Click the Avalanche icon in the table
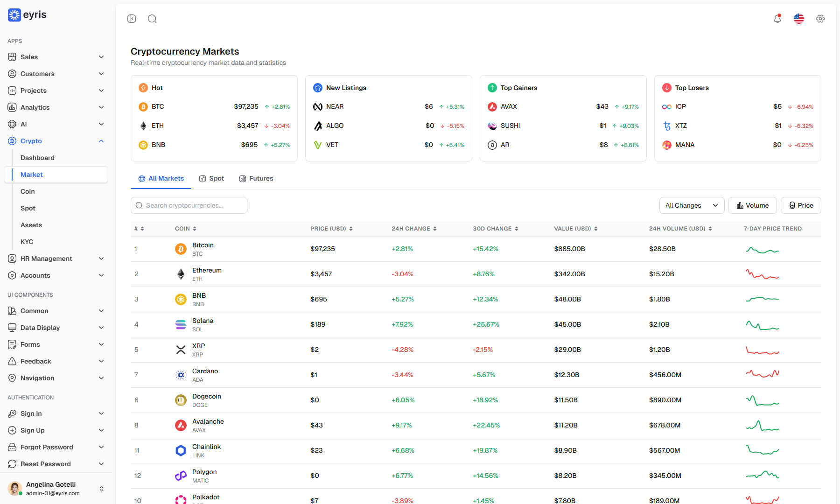The image size is (840, 504). (181, 426)
